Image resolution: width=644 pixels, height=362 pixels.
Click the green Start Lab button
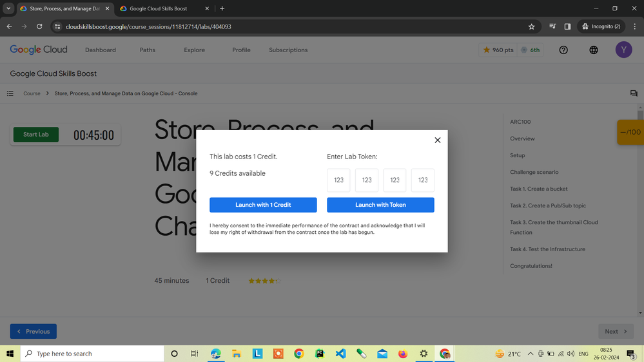click(35, 135)
